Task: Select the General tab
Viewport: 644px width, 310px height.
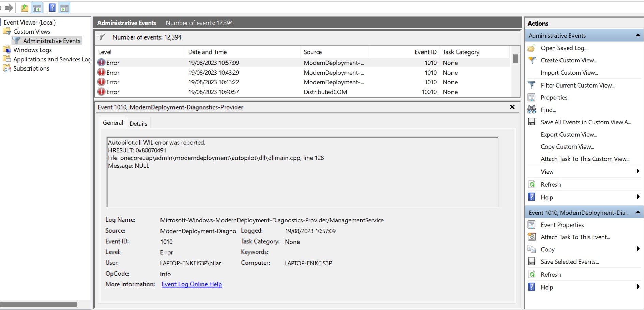Action: (113, 123)
